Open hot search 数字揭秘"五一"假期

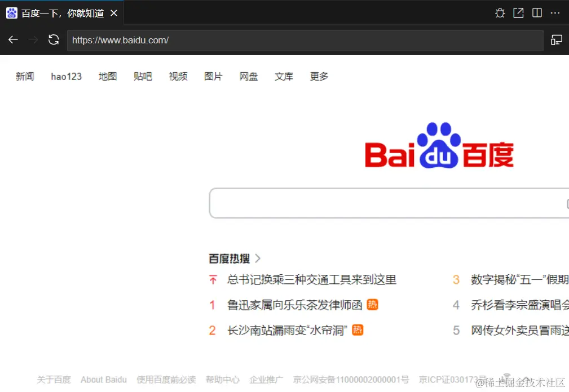[x=519, y=280]
